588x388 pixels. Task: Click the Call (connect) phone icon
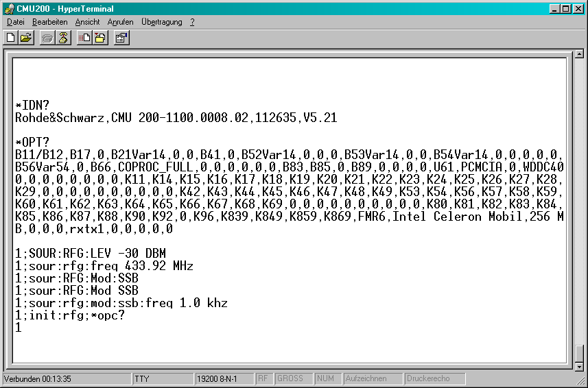47,38
